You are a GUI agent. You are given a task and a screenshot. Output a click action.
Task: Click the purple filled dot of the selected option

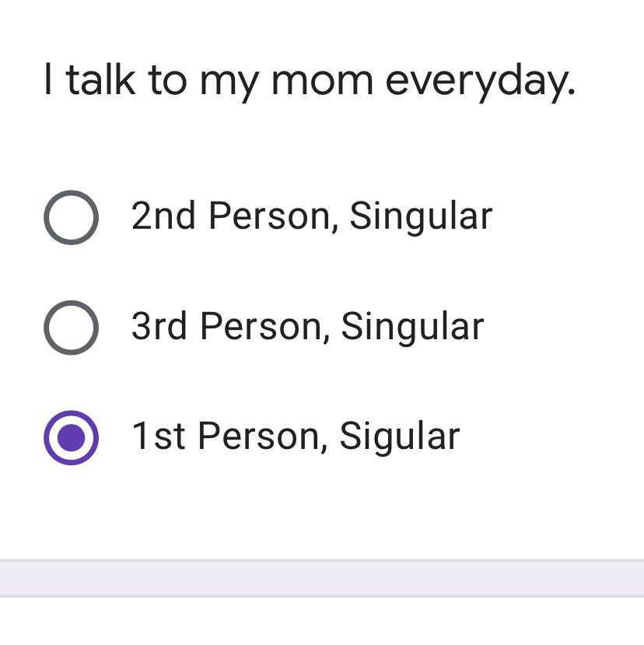(x=71, y=437)
